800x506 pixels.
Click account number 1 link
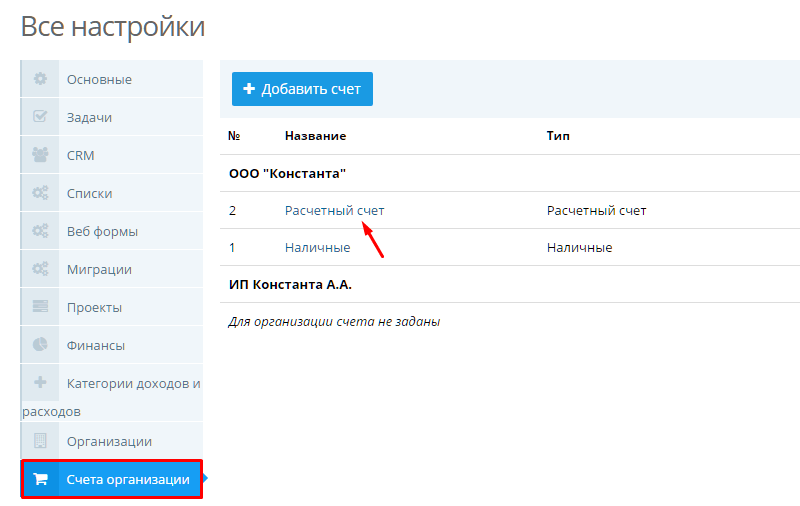click(x=232, y=248)
